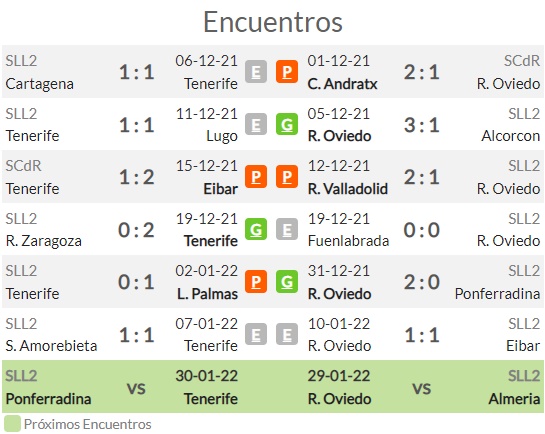Viewport: 545px width, 434px height.
Task: Open the 1:2 Tenerife-Eibar score
Action: pyautogui.click(x=137, y=178)
